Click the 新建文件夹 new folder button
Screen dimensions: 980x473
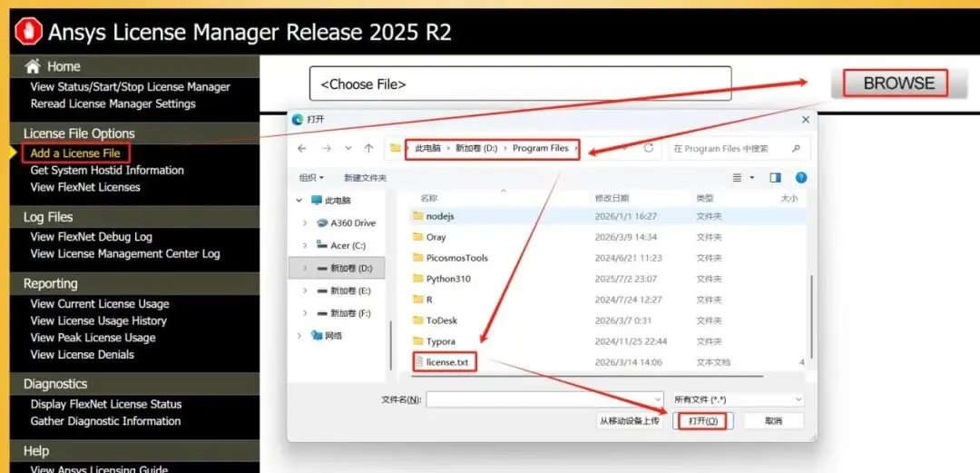click(365, 178)
